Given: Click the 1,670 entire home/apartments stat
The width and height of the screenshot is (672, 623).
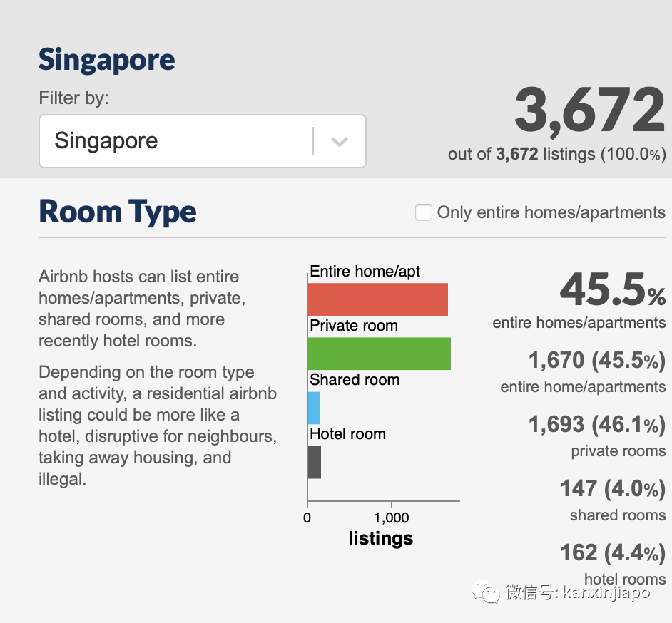Looking at the screenshot, I should click(x=596, y=361).
